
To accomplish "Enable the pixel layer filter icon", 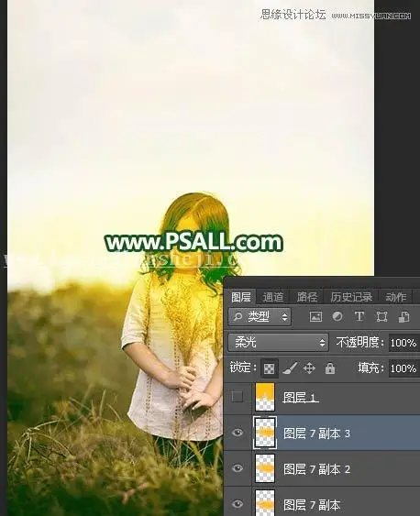I will coord(315,317).
